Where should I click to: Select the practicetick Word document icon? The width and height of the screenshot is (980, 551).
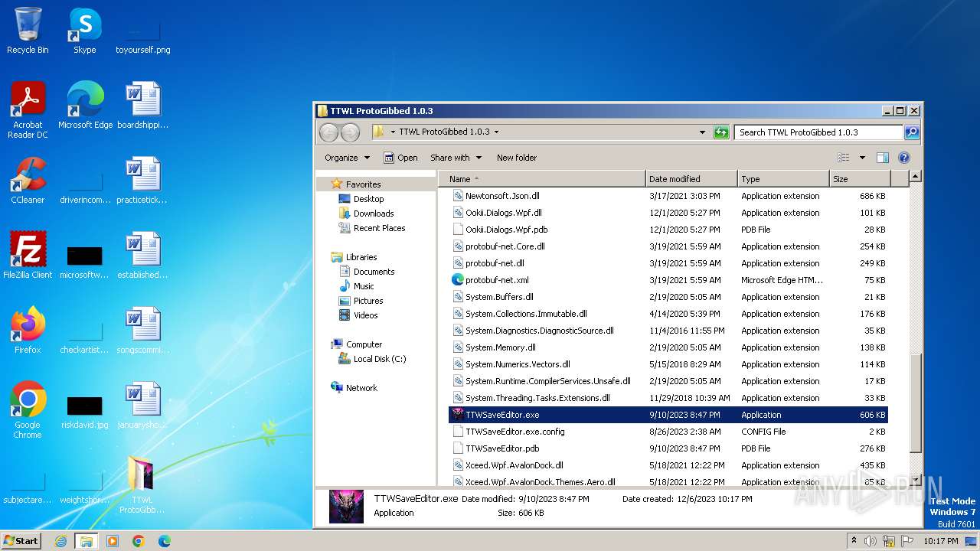(x=142, y=181)
